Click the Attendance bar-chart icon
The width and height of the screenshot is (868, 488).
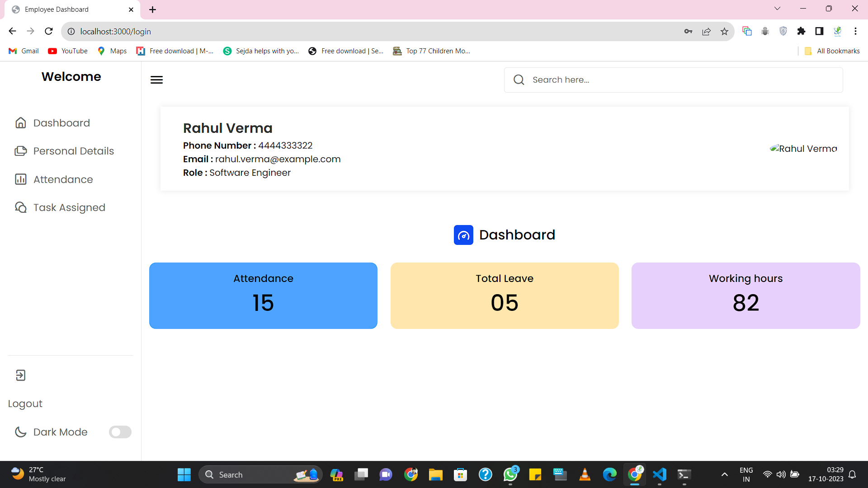(x=21, y=179)
